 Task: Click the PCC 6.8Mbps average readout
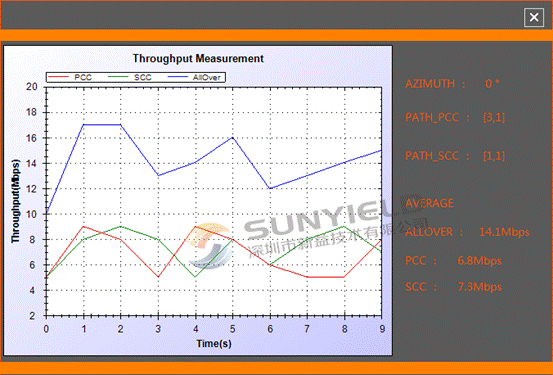[x=453, y=261]
